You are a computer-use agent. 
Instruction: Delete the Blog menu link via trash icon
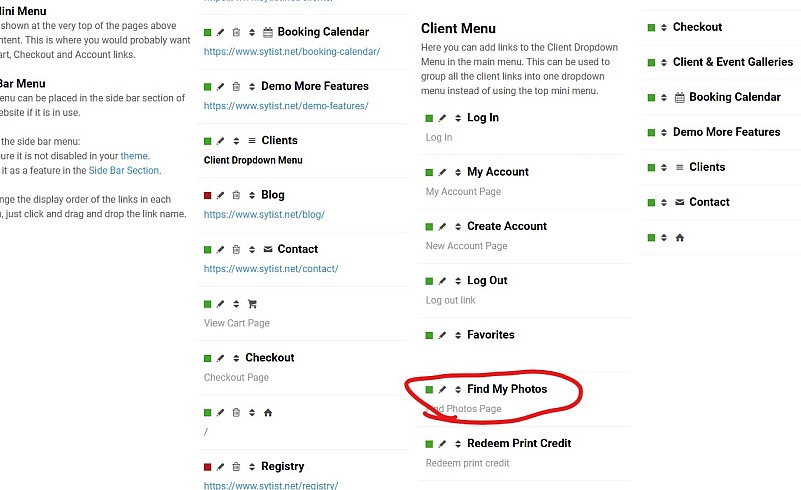tap(236, 195)
